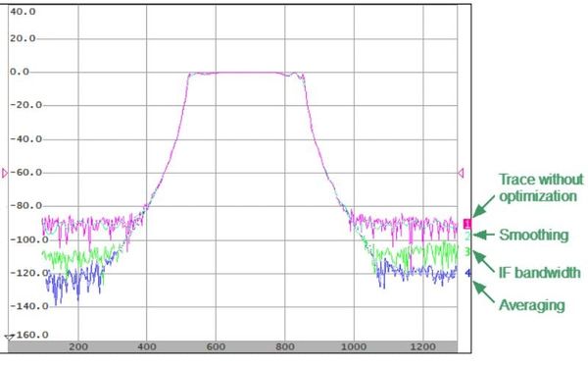The height and width of the screenshot is (368, 588).
Task: Click the 400 frequency axis label
Action: point(147,346)
